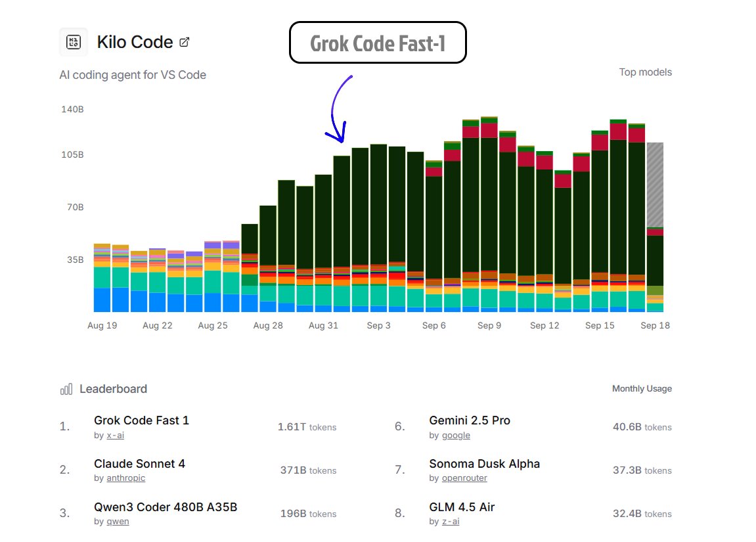Follow the z-ai provider link
Viewport: 756px width, 542px height.
451,521
